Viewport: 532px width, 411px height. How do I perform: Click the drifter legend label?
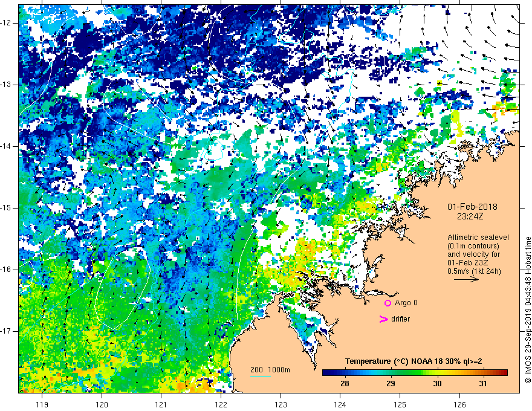tap(400, 319)
